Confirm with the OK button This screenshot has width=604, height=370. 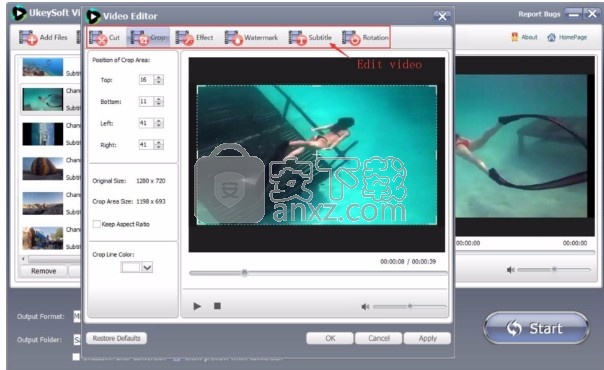[330, 338]
